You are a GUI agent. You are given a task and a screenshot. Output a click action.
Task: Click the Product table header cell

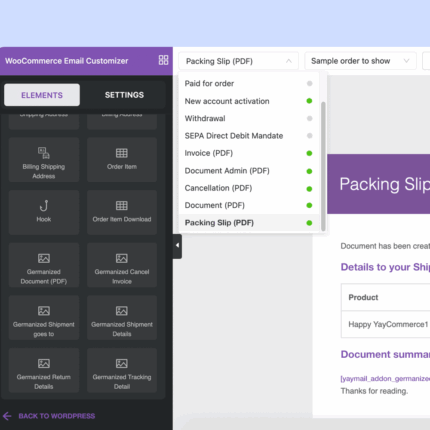coord(386,297)
